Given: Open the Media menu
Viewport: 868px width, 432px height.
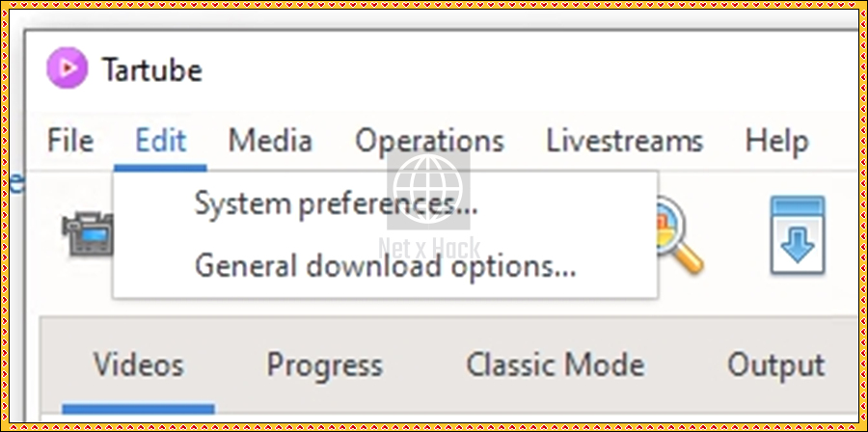Looking at the screenshot, I should (270, 141).
